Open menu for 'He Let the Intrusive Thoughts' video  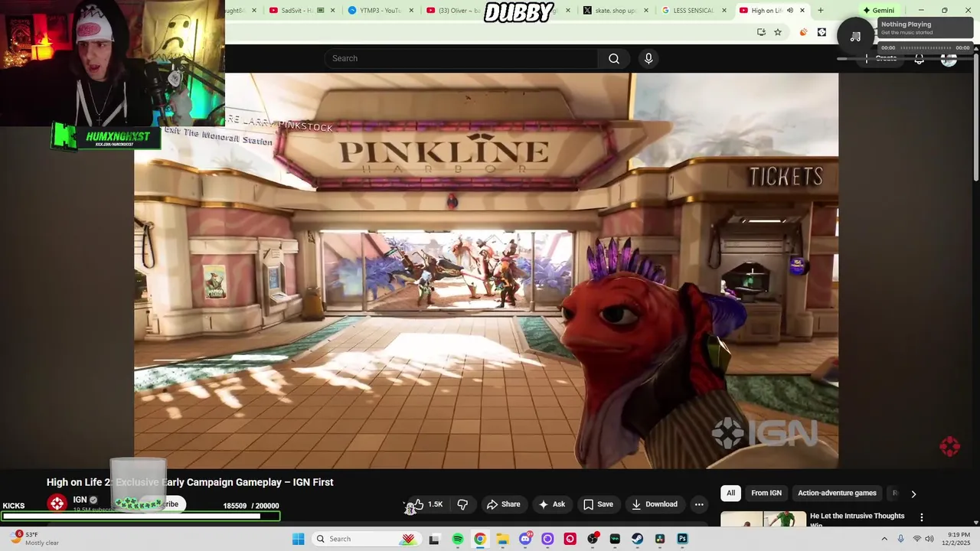point(922,517)
